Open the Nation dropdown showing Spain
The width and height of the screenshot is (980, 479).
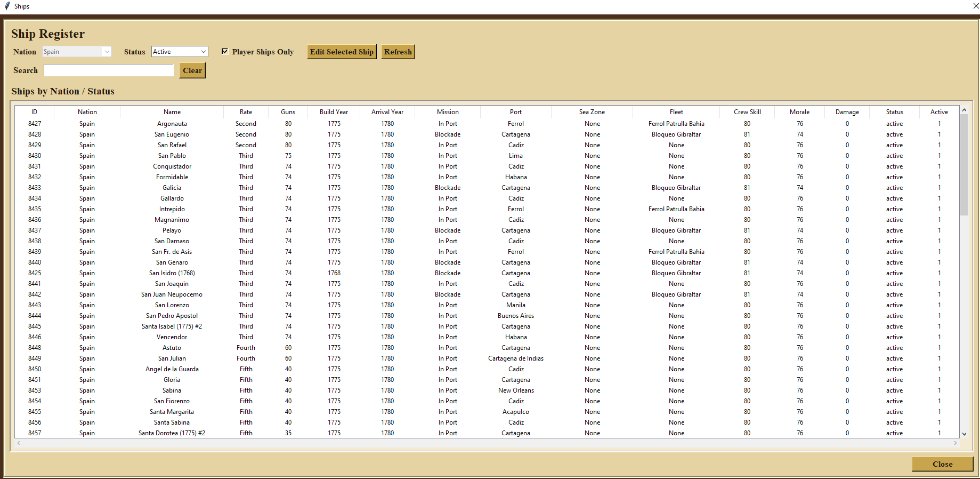click(x=77, y=52)
